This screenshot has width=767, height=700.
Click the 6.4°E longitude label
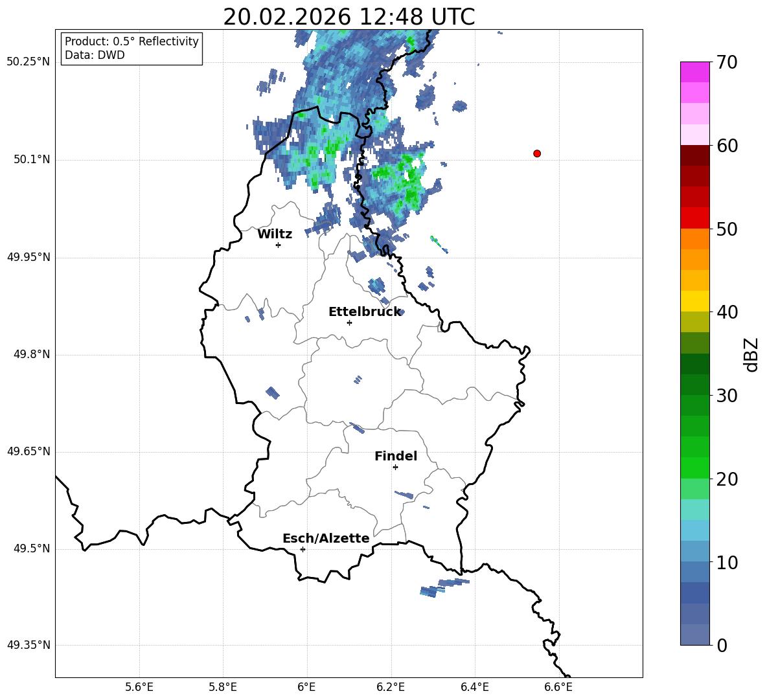click(474, 687)
